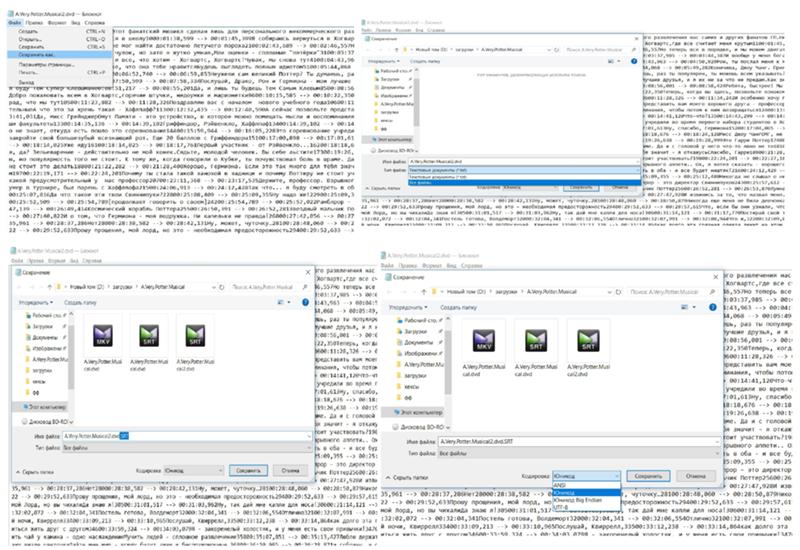The width and height of the screenshot is (800, 550).
Task: Select Этот компьютер in dialog with .SRT highlighted
Action: 44,407
